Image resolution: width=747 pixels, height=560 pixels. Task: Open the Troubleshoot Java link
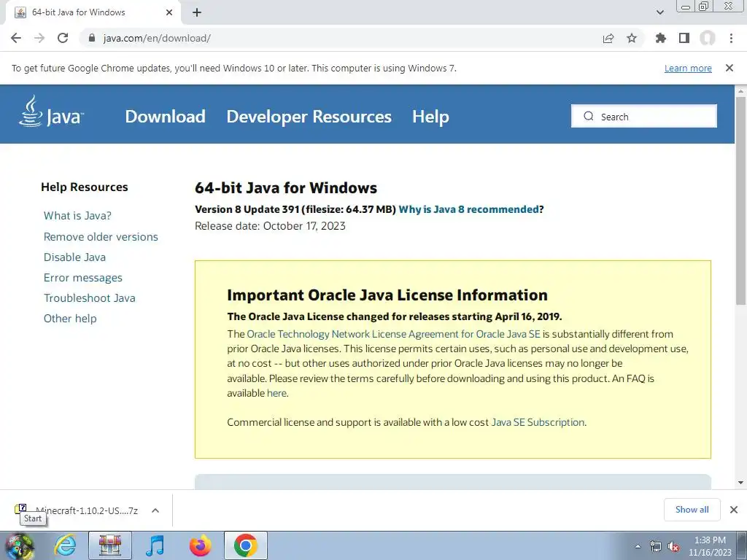[x=90, y=298]
